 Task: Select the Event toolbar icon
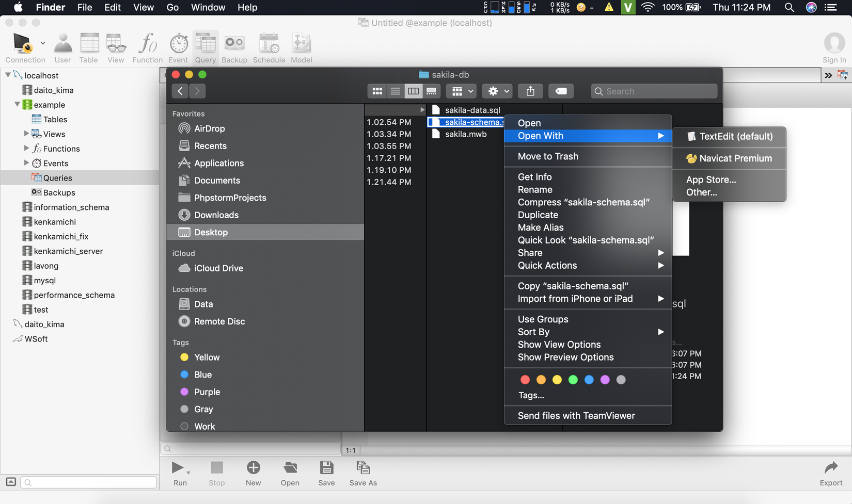(x=178, y=44)
